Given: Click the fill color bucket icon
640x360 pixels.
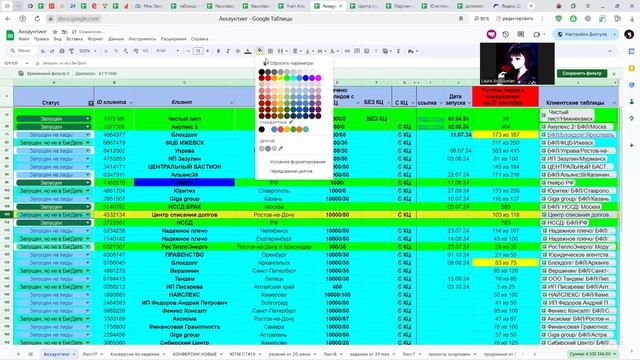Looking at the screenshot, I should pyautogui.click(x=260, y=51).
